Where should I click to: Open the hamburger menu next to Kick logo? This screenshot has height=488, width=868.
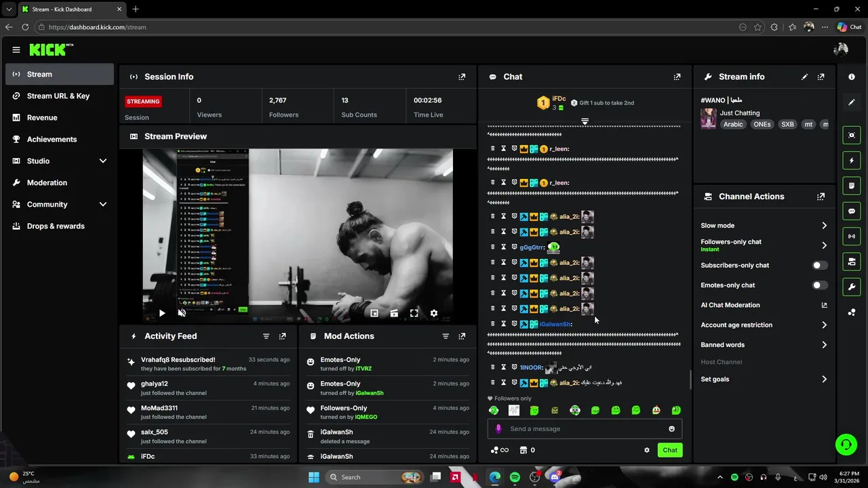pos(16,49)
